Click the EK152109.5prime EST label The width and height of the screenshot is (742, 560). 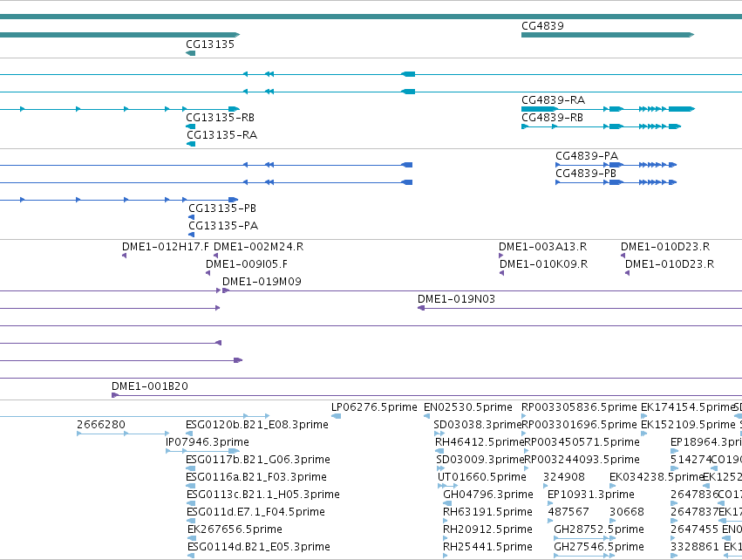click(x=688, y=425)
